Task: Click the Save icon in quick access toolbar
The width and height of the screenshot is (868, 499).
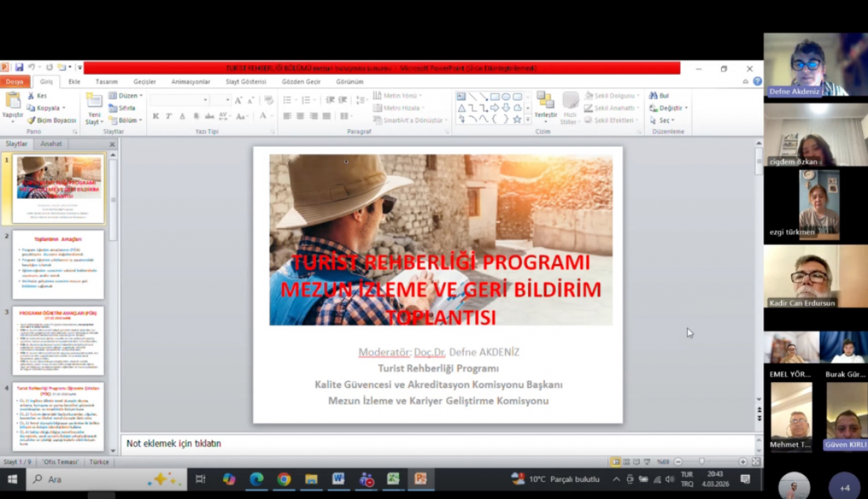Action: (19, 68)
